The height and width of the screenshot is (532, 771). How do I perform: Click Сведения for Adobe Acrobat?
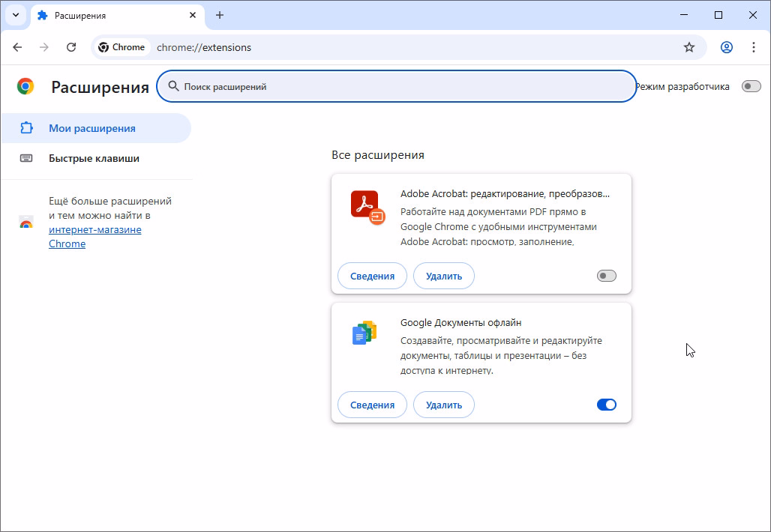tap(372, 276)
